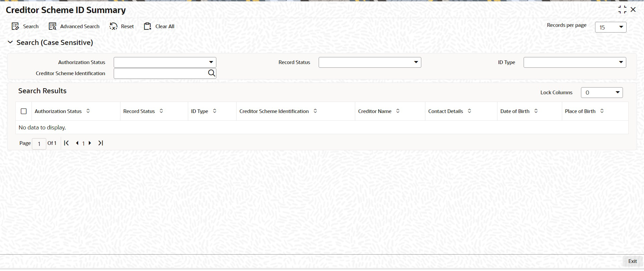Open the Lock Columns dropdown
Viewport: 644px width, 271px height.
602,93
